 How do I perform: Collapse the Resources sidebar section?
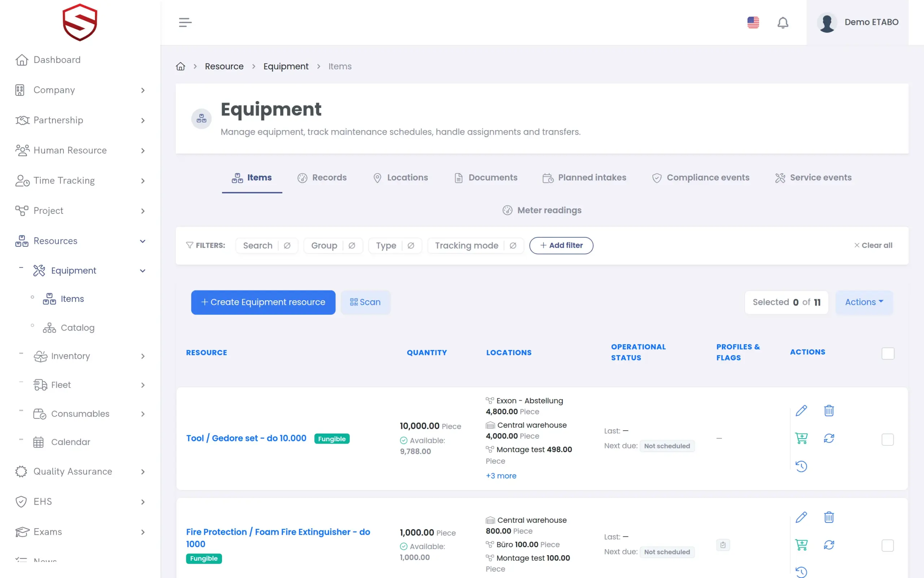[80, 241]
